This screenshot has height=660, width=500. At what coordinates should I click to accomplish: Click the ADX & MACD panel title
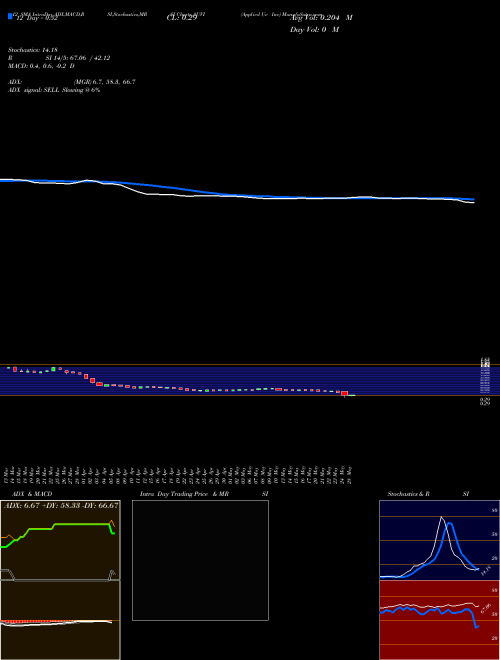[x=32, y=494]
